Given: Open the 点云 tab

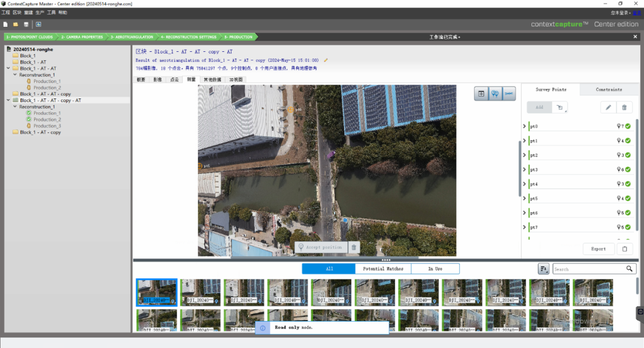Looking at the screenshot, I should [x=175, y=79].
